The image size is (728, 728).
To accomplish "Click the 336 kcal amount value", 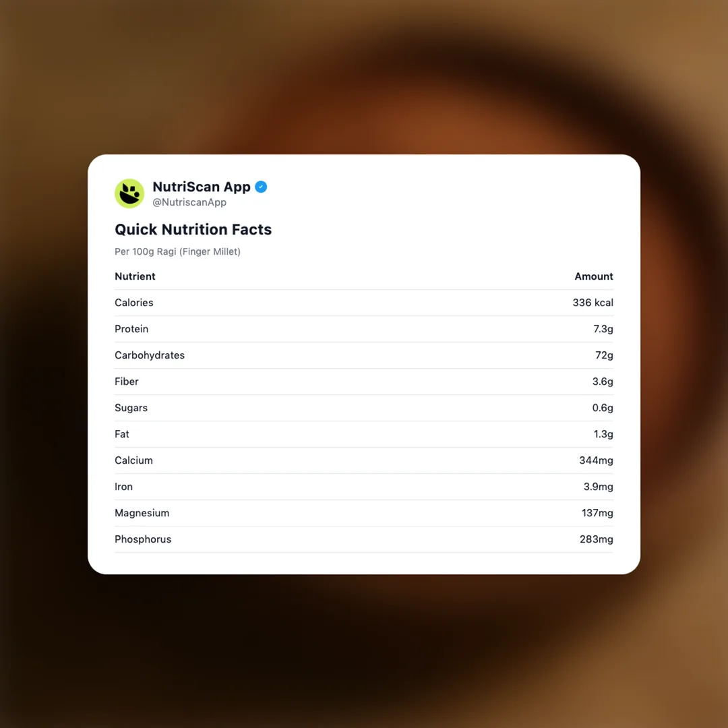I will coord(593,303).
